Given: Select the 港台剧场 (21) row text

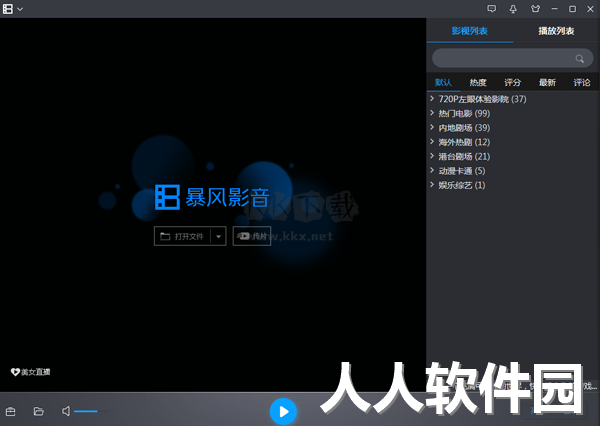Looking at the screenshot, I should click(464, 157).
